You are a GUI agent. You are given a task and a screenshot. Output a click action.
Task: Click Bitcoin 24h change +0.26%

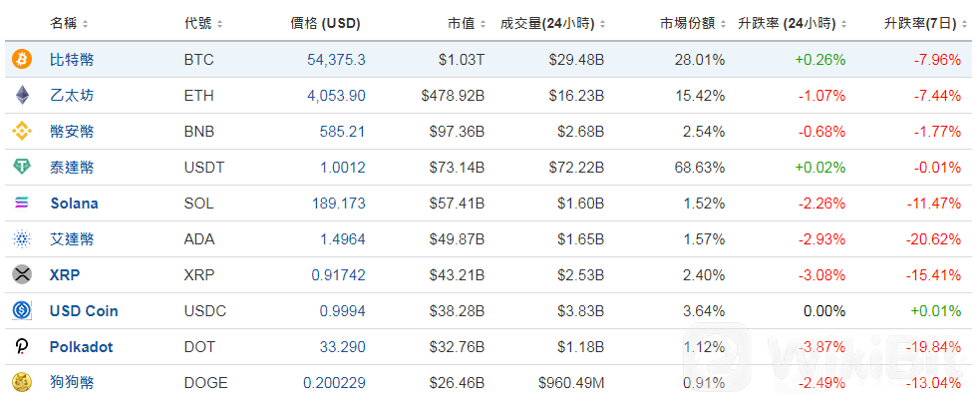point(820,60)
